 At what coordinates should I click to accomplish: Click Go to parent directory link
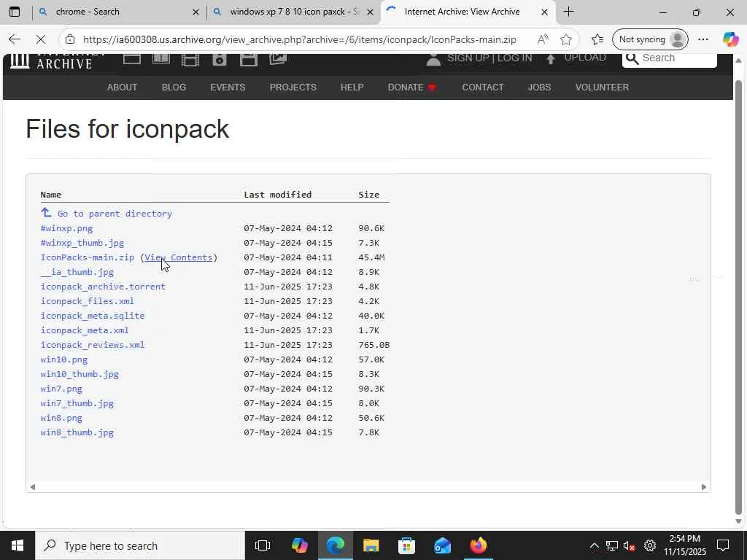[x=115, y=214]
